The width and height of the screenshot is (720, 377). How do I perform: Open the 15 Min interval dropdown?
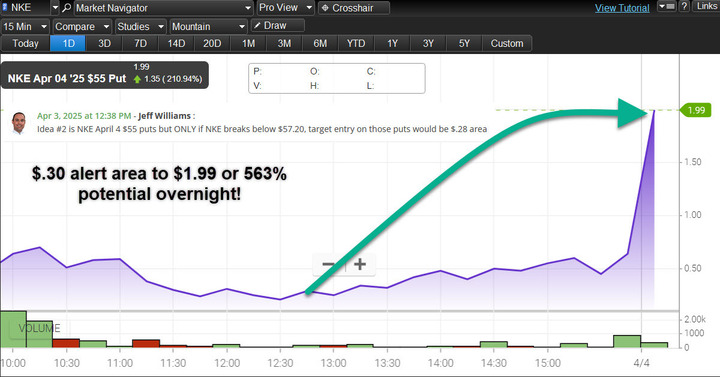click(x=25, y=27)
